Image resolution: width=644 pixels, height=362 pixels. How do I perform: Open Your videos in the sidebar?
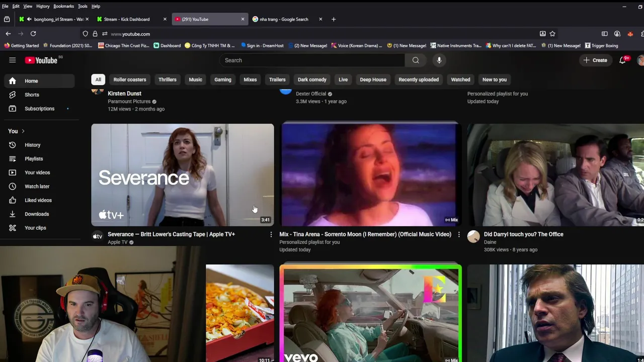point(40,172)
